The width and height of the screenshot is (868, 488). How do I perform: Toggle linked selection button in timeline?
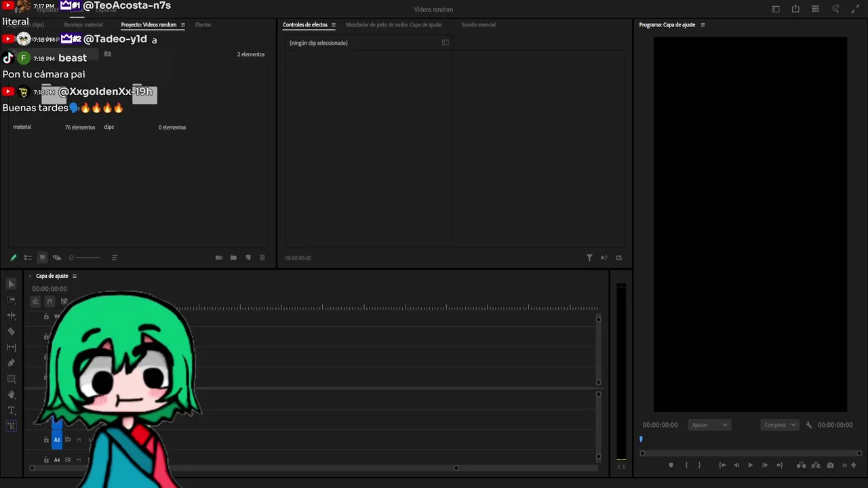pyautogui.click(x=64, y=302)
